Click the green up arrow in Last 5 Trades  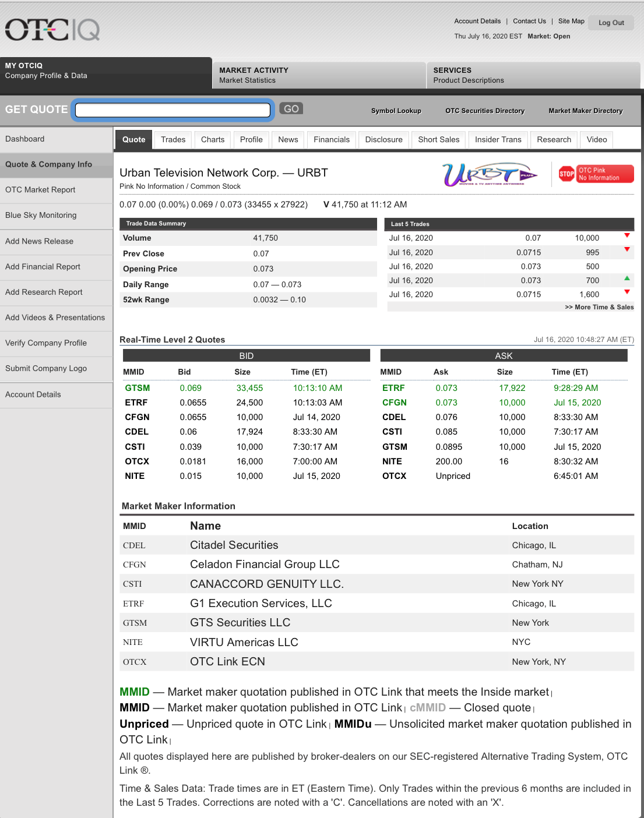pos(627,278)
